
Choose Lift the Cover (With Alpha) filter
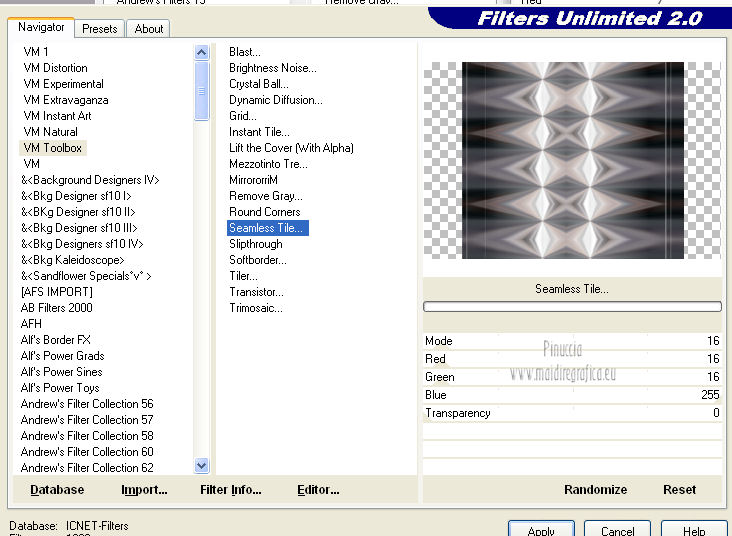click(291, 148)
